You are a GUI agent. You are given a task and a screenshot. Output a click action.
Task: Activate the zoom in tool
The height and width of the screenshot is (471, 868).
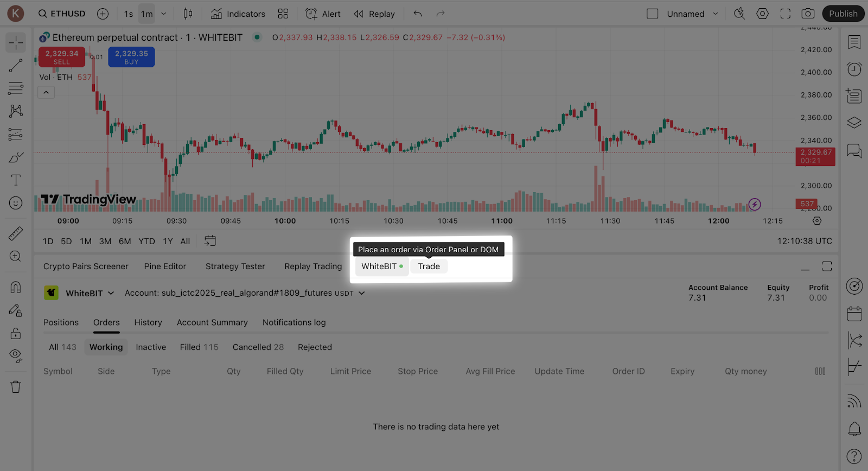pyautogui.click(x=16, y=256)
